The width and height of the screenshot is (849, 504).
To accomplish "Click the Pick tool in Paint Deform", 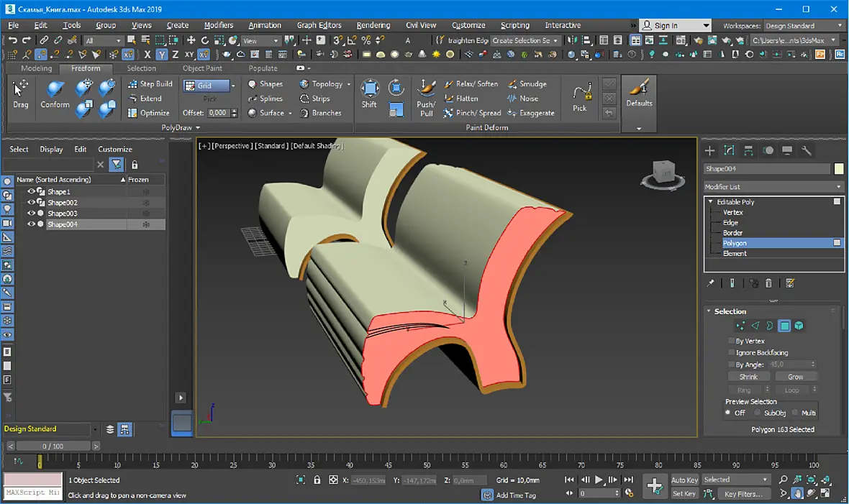I will point(580,98).
